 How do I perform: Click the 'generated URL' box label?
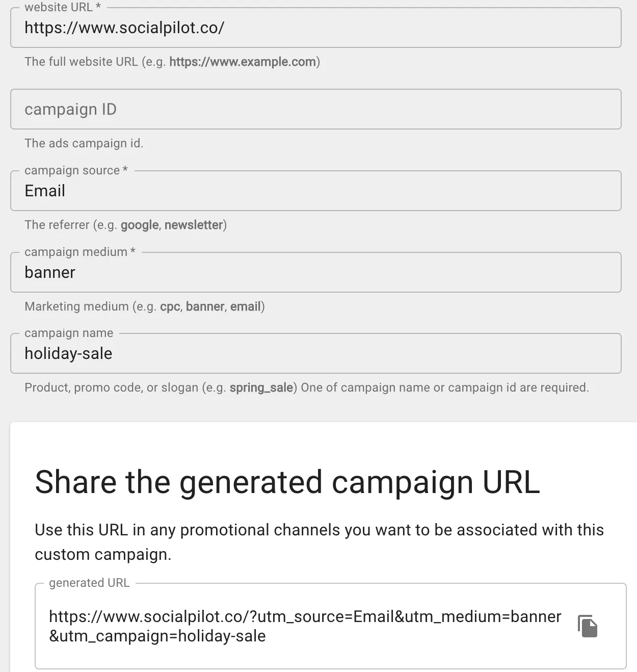(89, 583)
